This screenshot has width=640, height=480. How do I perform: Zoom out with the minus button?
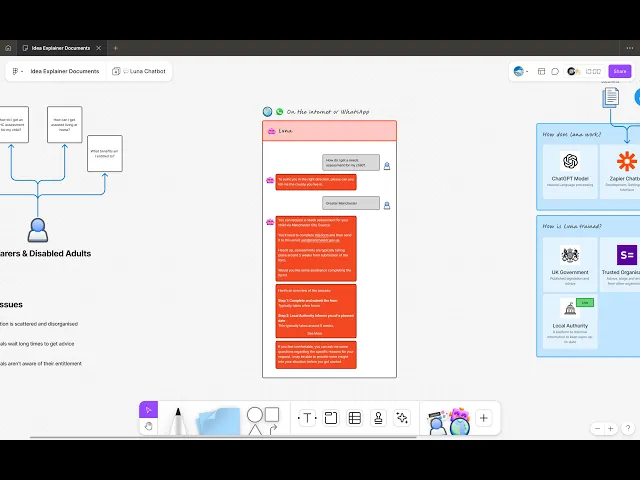tap(598, 429)
